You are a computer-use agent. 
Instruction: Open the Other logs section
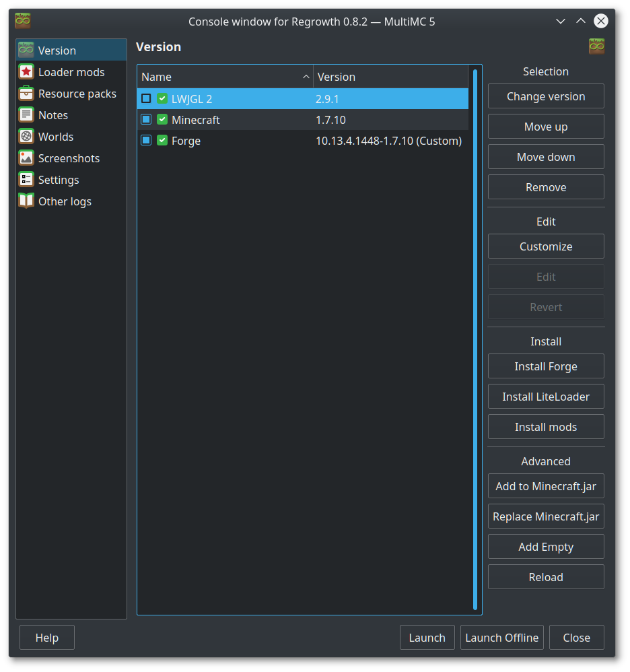pyautogui.click(x=63, y=201)
